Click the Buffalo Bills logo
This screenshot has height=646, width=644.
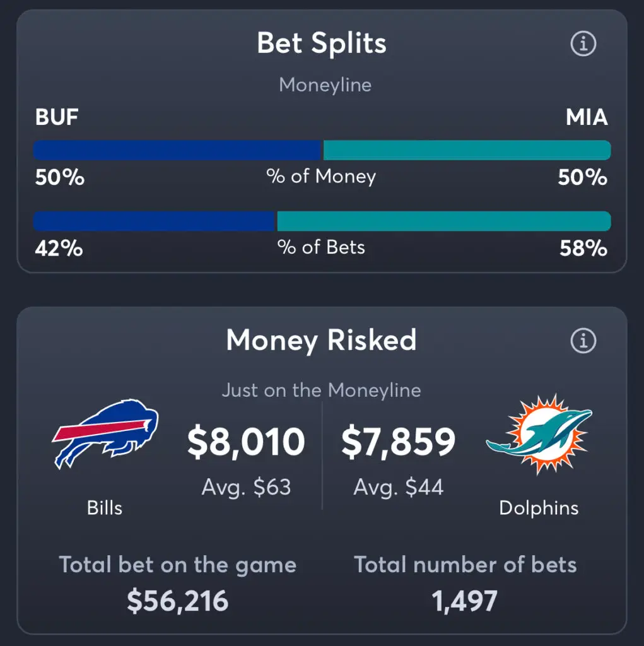point(105,433)
